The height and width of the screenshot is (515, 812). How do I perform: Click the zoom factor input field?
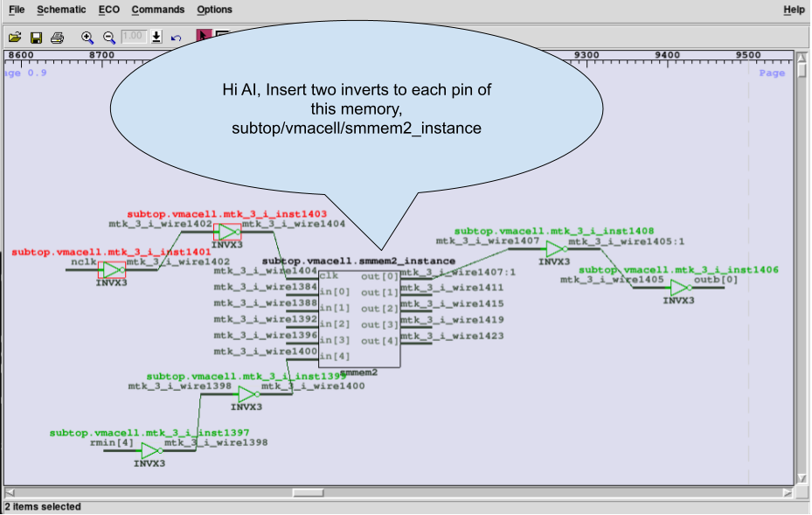133,37
